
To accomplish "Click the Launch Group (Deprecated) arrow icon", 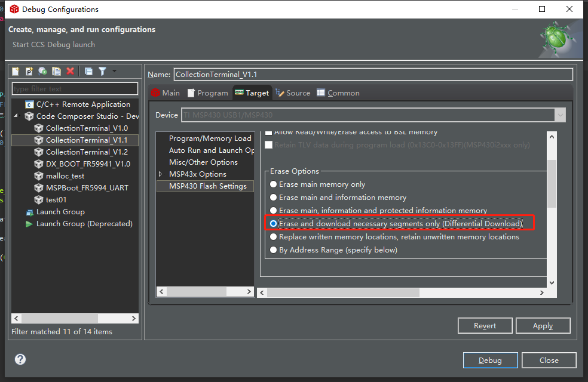I will point(29,224).
